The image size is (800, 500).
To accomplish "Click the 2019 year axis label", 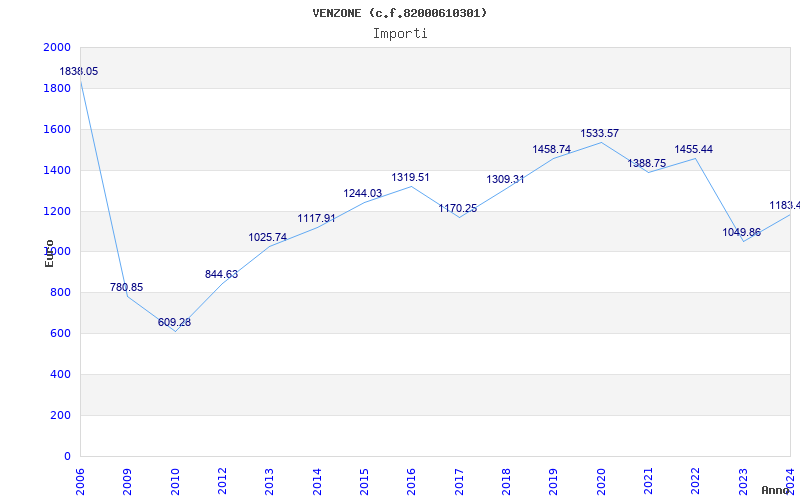I will pos(554,481).
